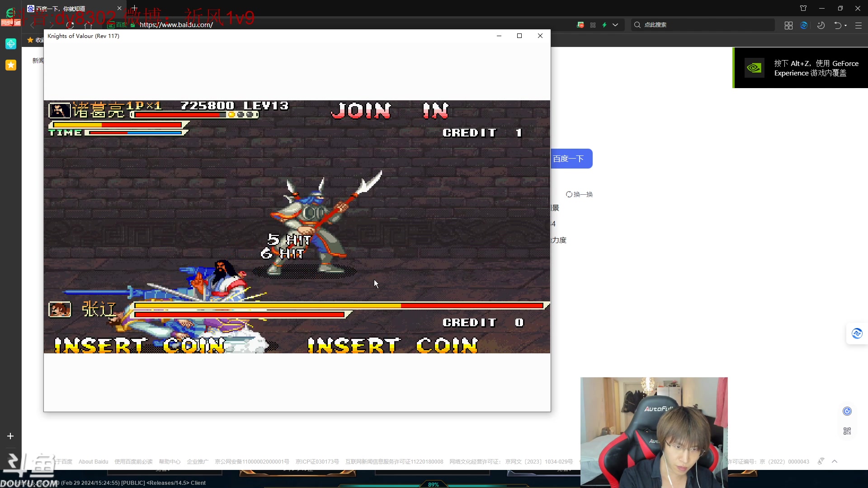Reload the page with the refresh icon
This screenshot has width=868, height=488.
[x=70, y=25]
